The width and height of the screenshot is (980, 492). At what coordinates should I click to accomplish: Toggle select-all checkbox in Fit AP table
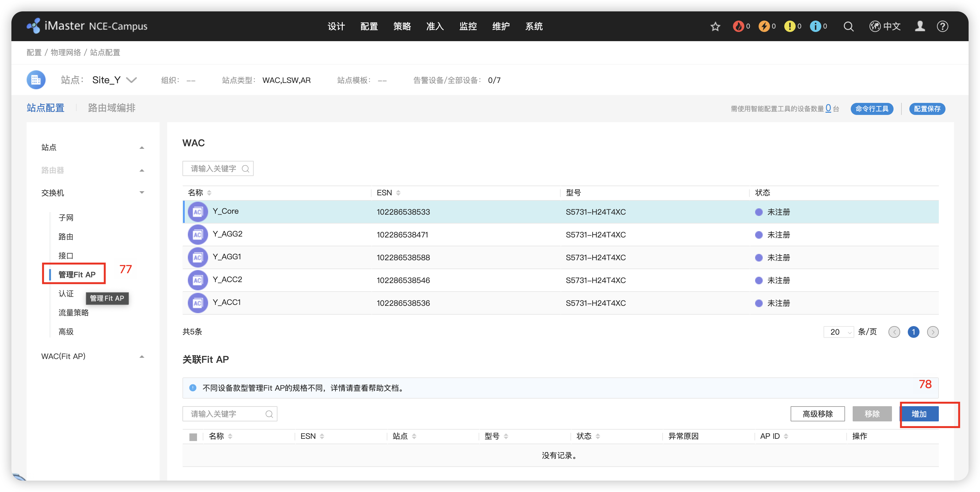(x=193, y=437)
